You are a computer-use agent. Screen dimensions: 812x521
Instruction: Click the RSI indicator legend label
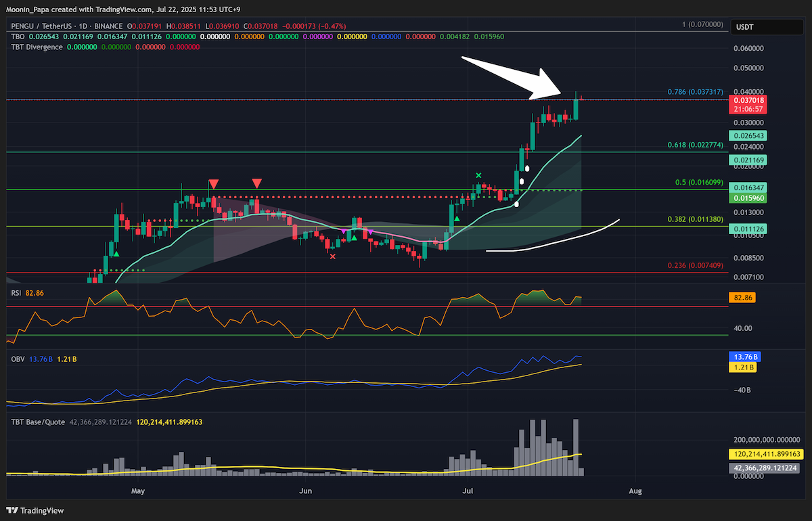tap(16, 292)
